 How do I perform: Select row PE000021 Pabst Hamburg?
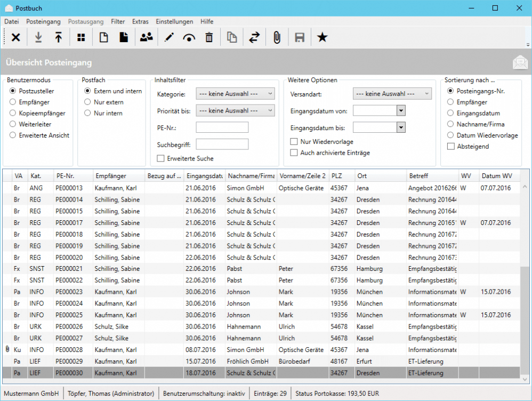point(261,269)
